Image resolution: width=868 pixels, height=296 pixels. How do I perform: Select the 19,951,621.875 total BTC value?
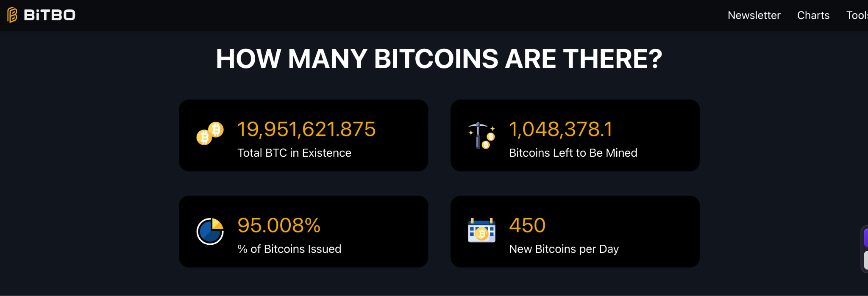[306, 129]
